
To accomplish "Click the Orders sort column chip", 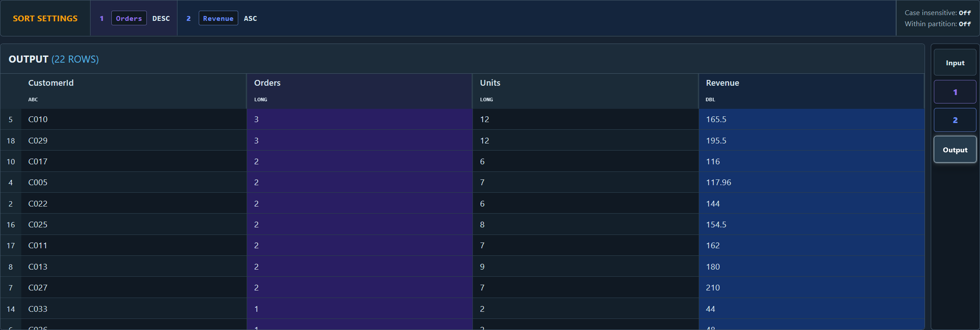I will tap(129, 18).
